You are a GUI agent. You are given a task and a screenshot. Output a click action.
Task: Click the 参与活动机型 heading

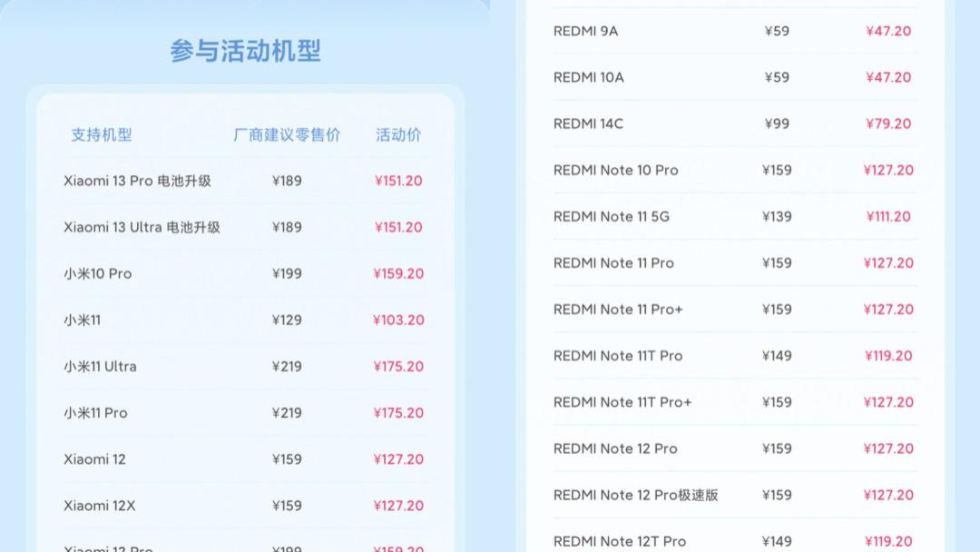tap(246, 51)
